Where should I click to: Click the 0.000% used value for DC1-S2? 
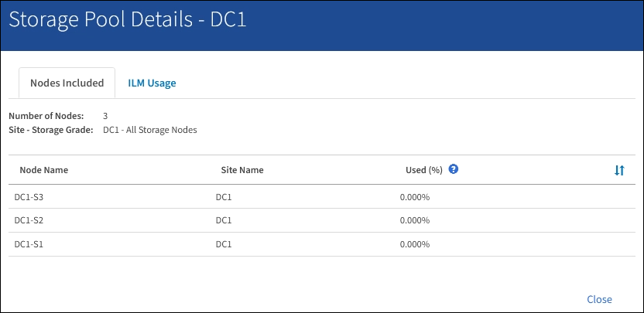pos(414,220)
